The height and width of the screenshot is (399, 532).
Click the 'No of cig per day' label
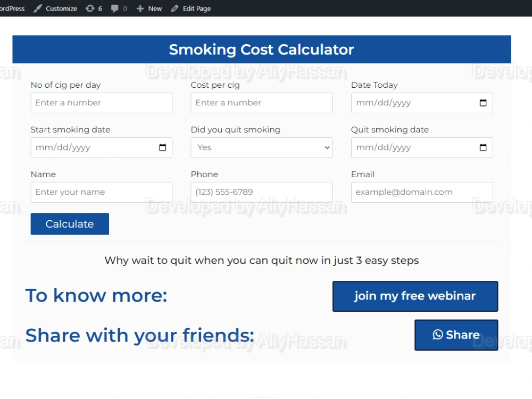(x=65, y=85)
